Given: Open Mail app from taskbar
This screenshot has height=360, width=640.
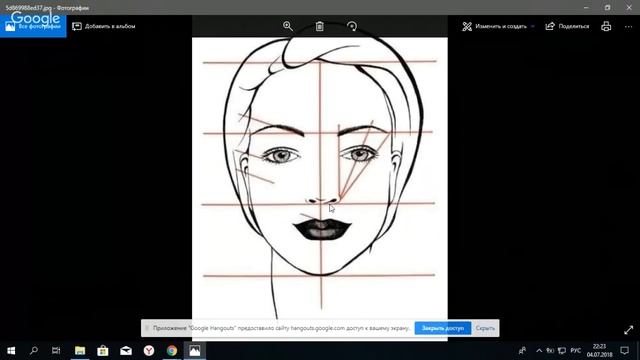Looking at the screenshot, I should 126,350.
